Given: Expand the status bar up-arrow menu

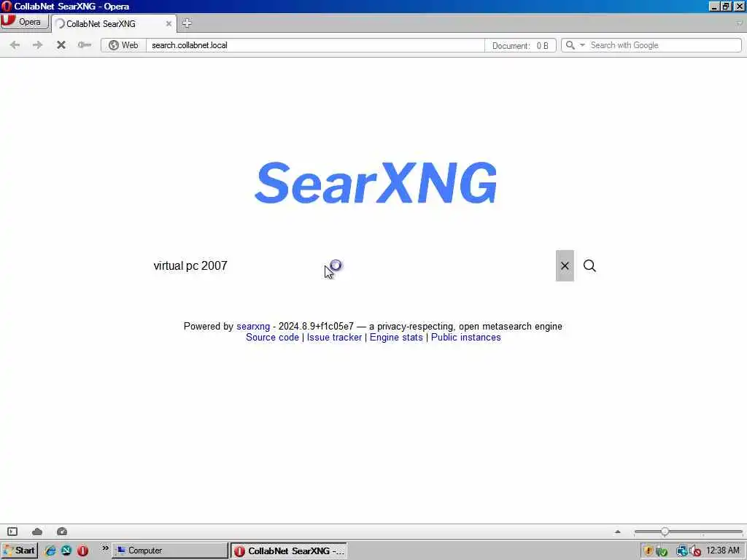Looking at the screenshot, I should pyautogui.click(x=617, y=532).
